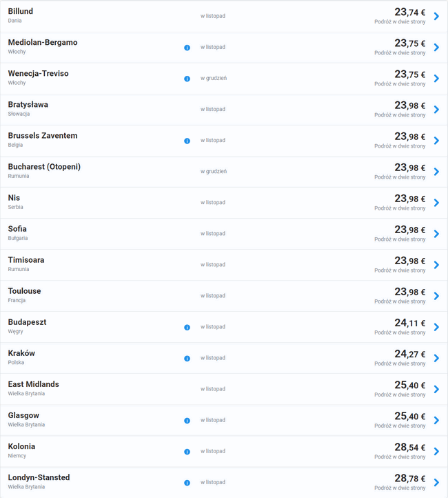This screenshot has height=498, width=448.
Task: Click the Kolonia row info icon
Action: click(x=187, y=451)
